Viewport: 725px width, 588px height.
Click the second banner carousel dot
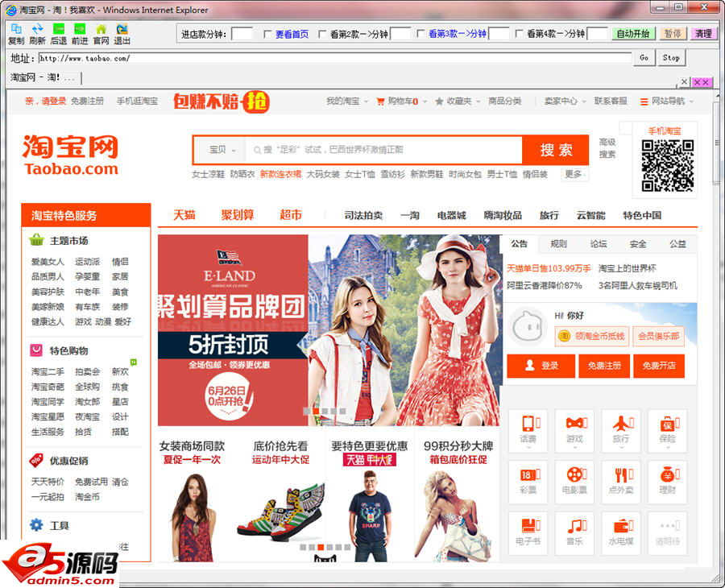316,411
